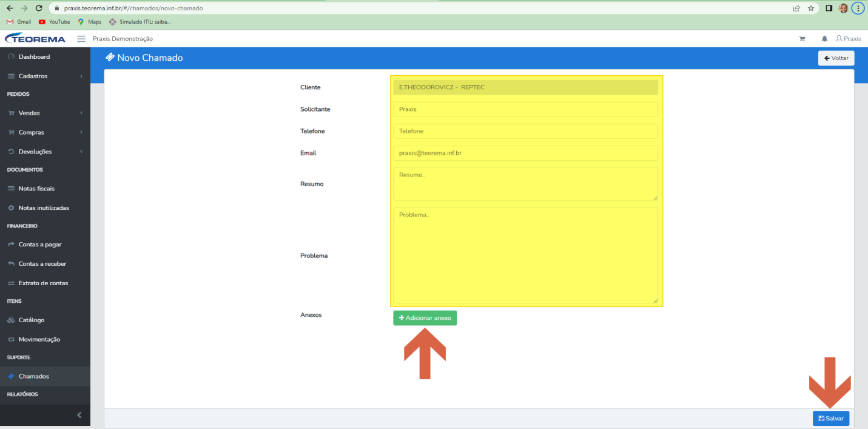Click the padlock icon in address bar
Image resolution: width=868 pixels, height=429 pixels.
point(56,8)
